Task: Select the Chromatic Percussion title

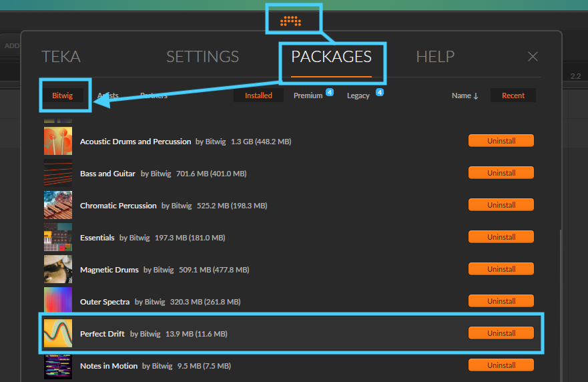Action: tap(118, 206)
